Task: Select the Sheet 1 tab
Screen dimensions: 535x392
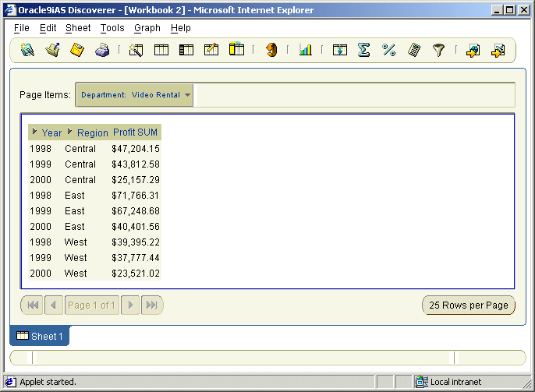Action: (x=40, y=336)
